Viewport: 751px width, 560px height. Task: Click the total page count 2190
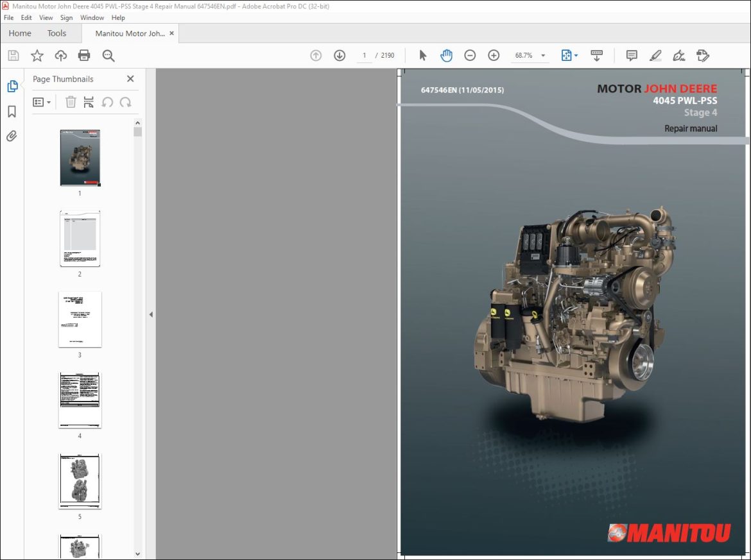pos(388,56)
